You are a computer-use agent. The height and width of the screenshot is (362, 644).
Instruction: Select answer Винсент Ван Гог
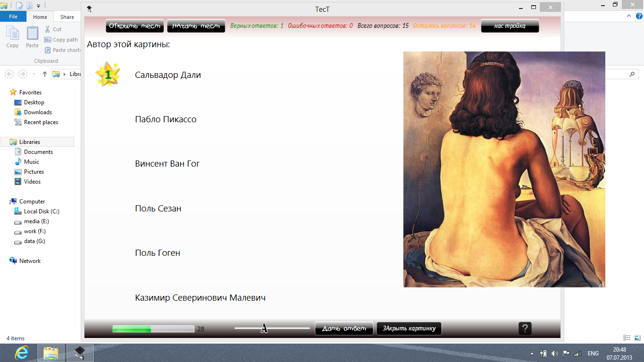coord(167,164)
